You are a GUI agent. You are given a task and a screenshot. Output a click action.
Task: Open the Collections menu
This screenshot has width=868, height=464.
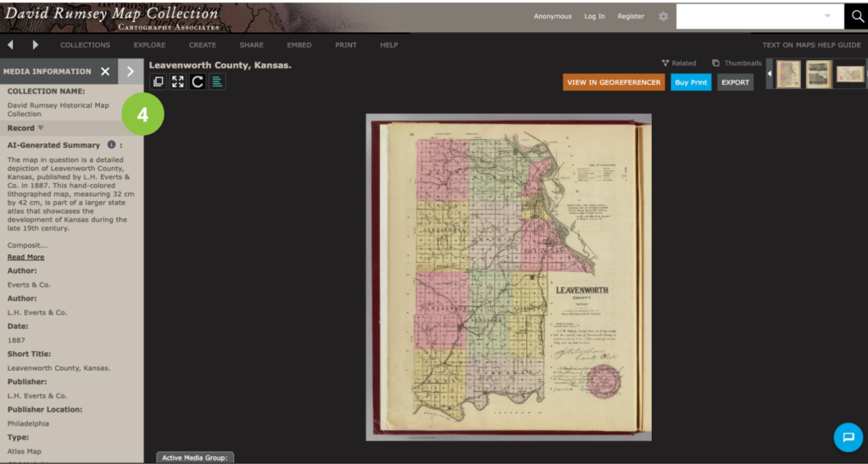coord(86,45)
